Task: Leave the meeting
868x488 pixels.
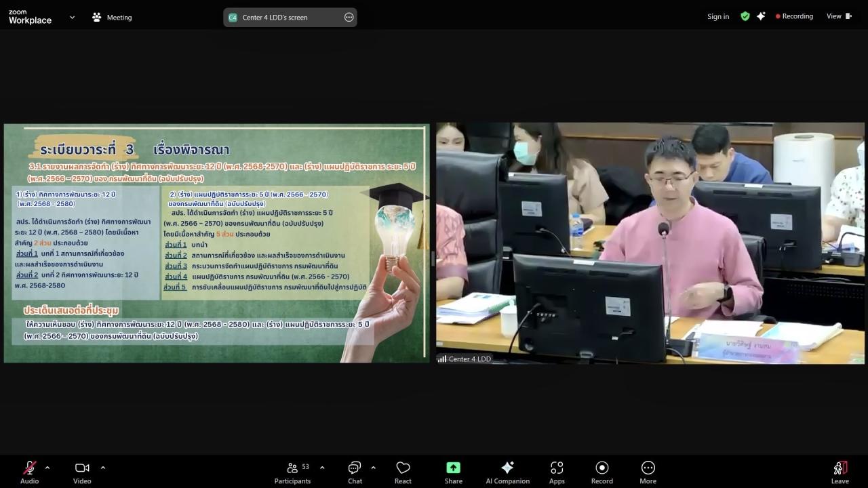Action: tap(840, 472)
